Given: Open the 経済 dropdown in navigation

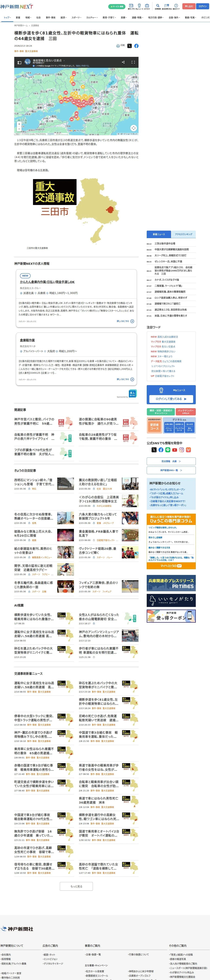Looking at the screenshot, I should coord(63,17).
